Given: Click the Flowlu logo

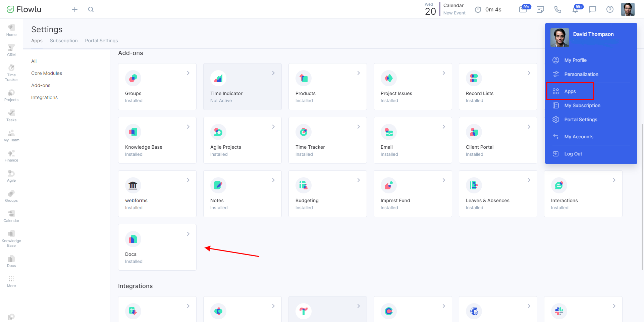Looking at the screenshot, I should pyautogui.click(x=24, y=9).
